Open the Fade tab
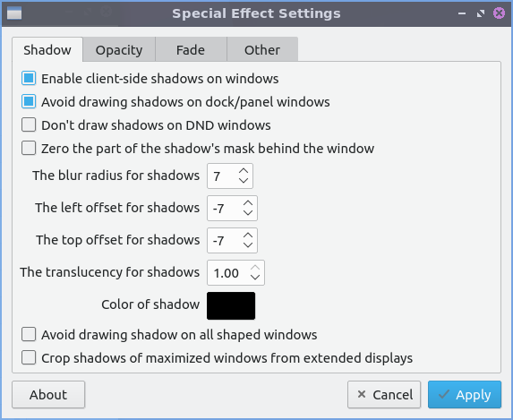The height and width of the screenshot is (420, 513). (191, 50)
